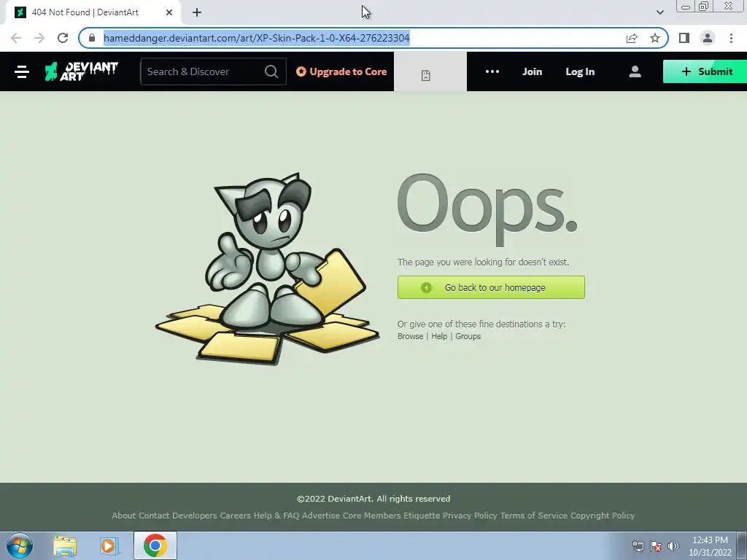The width and height of the screenshot is (747, 560).
Task: Open the three-dot more menu in header
Action: (x=492, y=72)
